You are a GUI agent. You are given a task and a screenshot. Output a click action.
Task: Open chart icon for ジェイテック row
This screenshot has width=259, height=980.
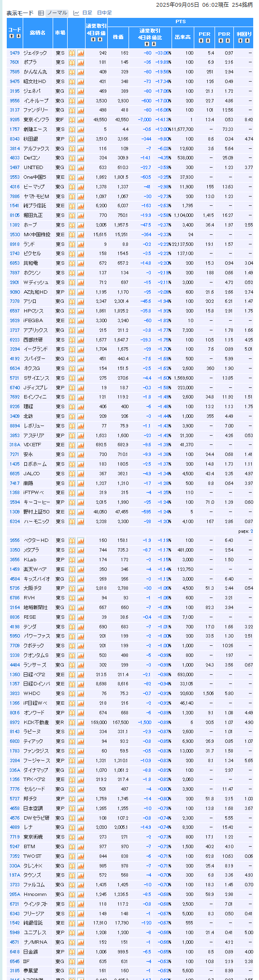(80, 53)
